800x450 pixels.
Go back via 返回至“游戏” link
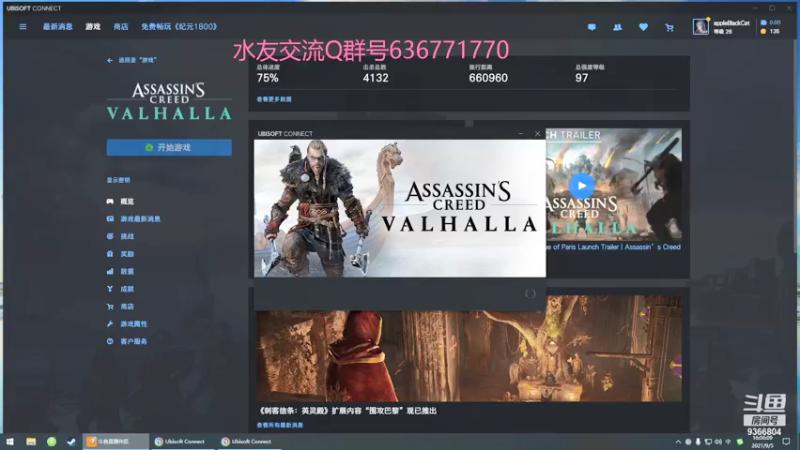pyautogui.click(x=132, y=60)
